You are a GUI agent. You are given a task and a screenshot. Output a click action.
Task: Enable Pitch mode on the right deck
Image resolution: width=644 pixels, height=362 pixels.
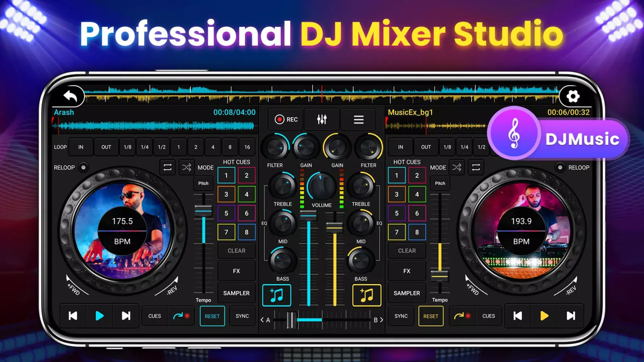440,184
